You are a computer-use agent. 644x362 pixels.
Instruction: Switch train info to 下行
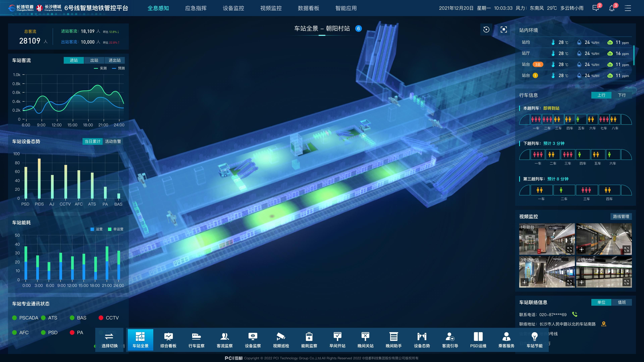(x=622, y=95)
